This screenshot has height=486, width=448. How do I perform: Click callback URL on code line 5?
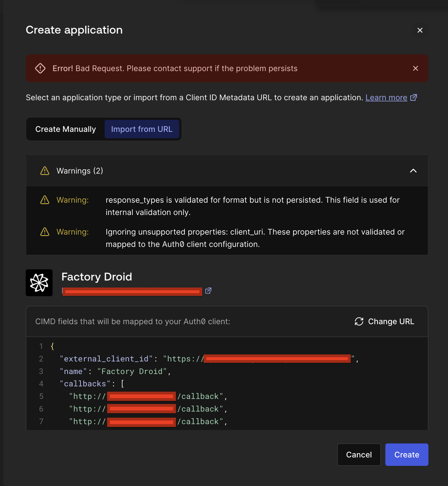[146, 396]
